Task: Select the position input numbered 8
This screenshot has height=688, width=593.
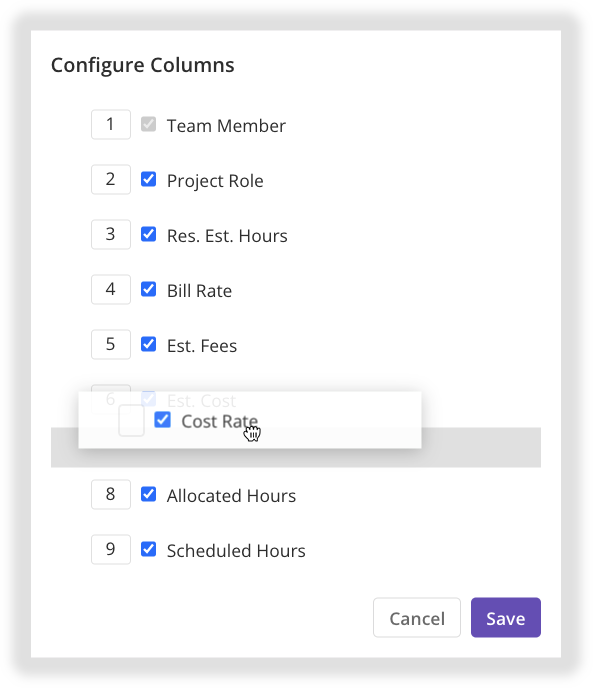Action: [111, 494]
